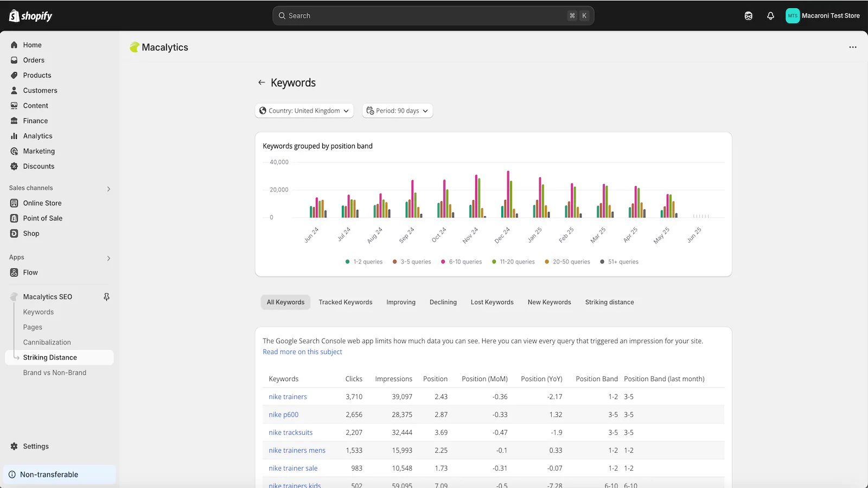Viewport: 868px width, 488px height.
Task: Sort by the Position Band column header
Action: 597,379
